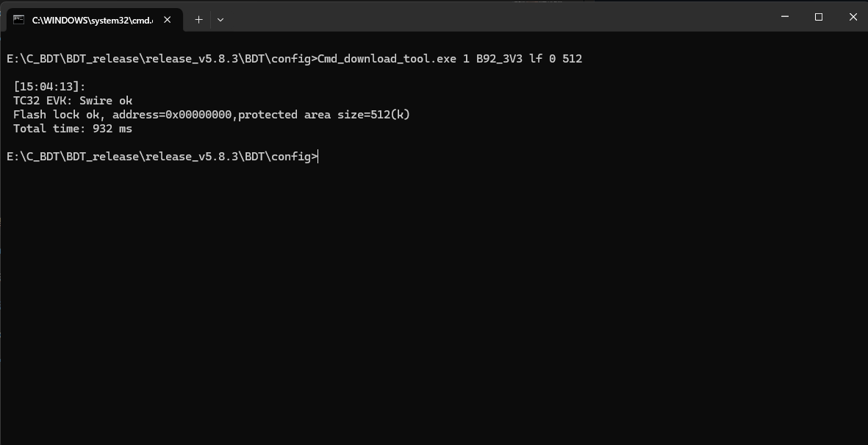Screen dimensions: 868x445
Task: Click the [15:04:13] timestamp line
Action: click(50, 87)
